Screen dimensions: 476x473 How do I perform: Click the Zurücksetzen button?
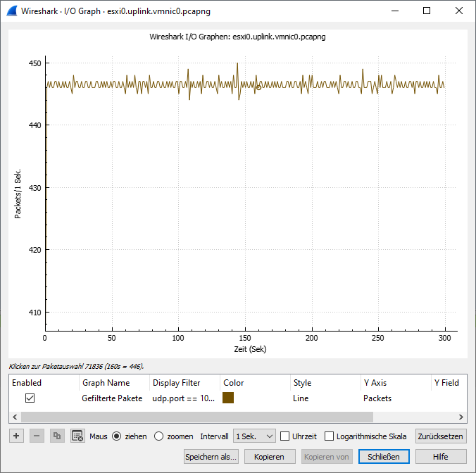(441, 436)
